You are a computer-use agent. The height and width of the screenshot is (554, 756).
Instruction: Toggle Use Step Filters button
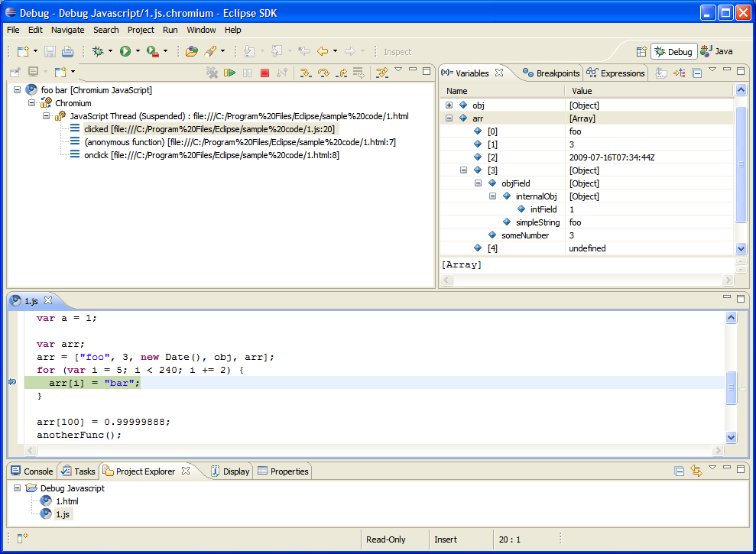tap(383, 73)
